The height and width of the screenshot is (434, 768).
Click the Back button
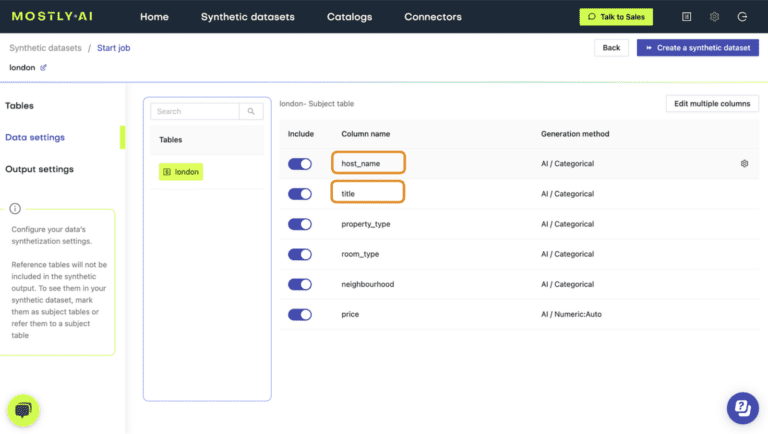coord(611,48)
